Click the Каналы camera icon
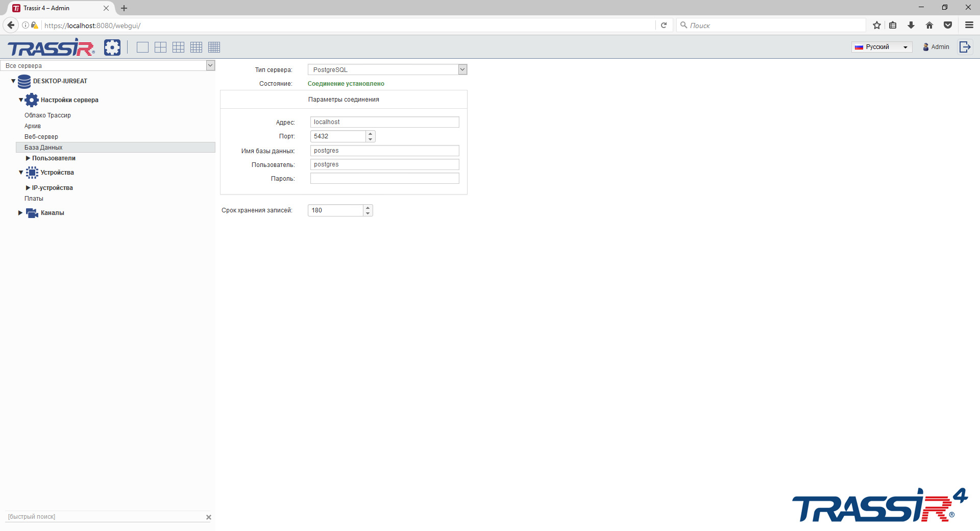Viewport: 980px width, 531px height. click(x=32, y=213)
